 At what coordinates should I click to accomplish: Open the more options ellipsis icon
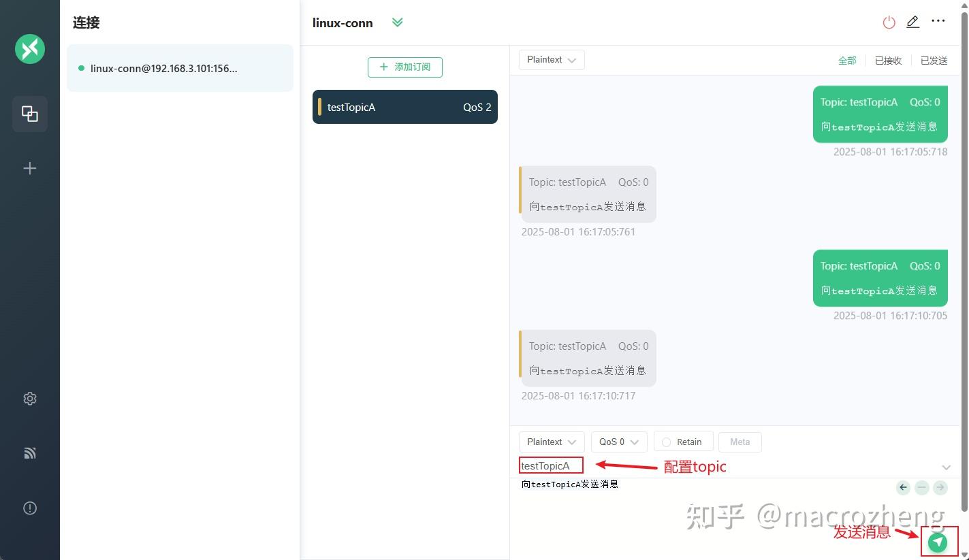point(938,20)
